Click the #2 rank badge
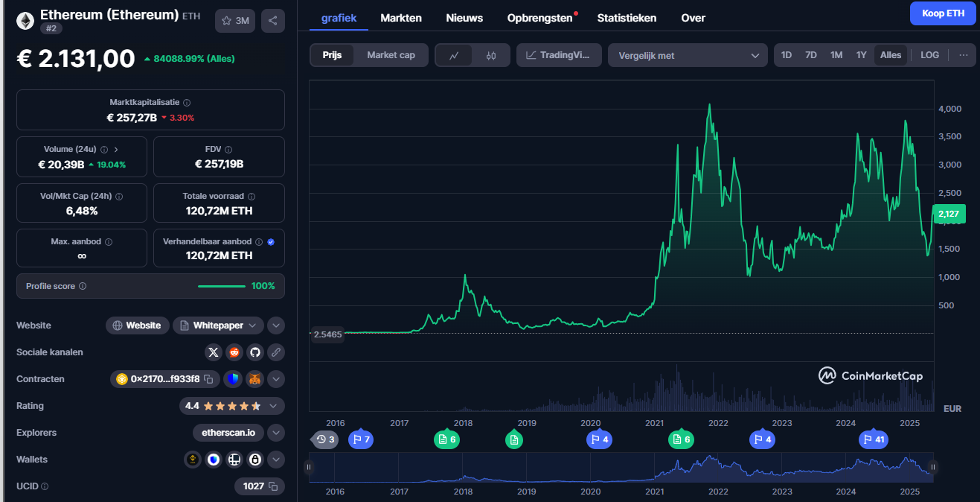 [x=52, y=28]
